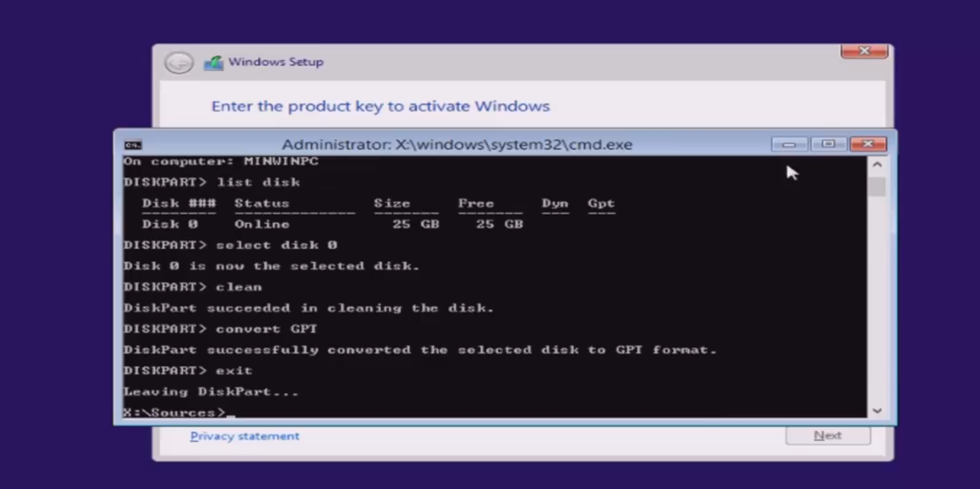Click the 'successfully converted' GPT output line

(x=420, y=350)
